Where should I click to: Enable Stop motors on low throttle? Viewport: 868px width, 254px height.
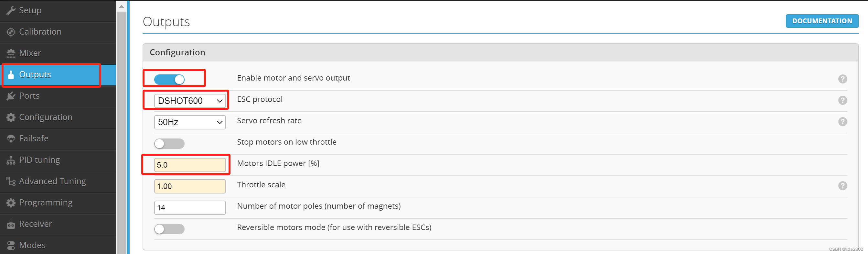[x=169, y=144]
